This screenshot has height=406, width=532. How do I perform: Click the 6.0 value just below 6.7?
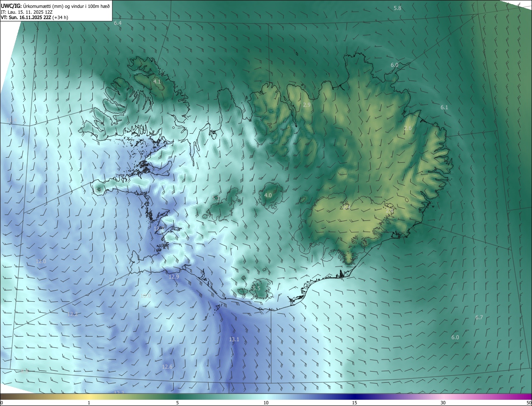tap(455, 338)
